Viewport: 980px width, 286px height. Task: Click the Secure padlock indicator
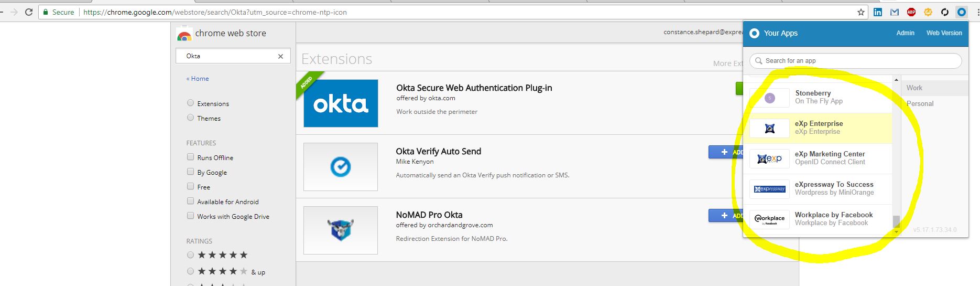[59, 12]
